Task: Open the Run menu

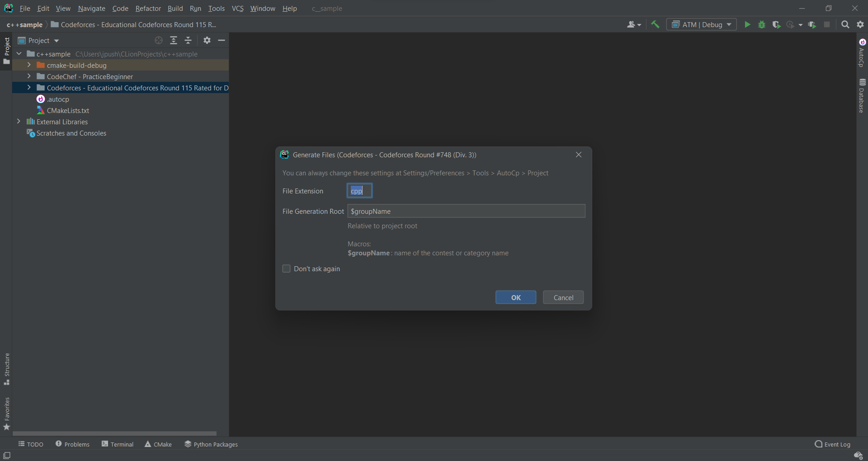Action: click(196, 9)
